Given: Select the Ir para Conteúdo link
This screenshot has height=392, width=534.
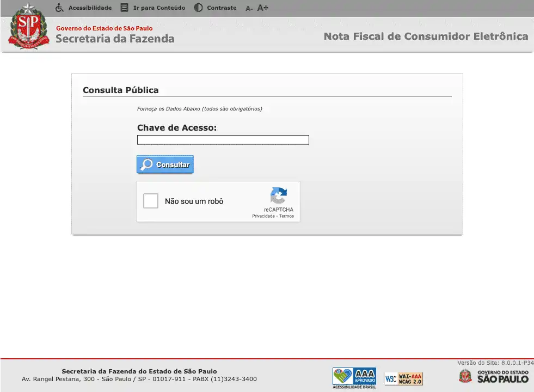Looking at the screenshot, I should (x=159, y=8).
